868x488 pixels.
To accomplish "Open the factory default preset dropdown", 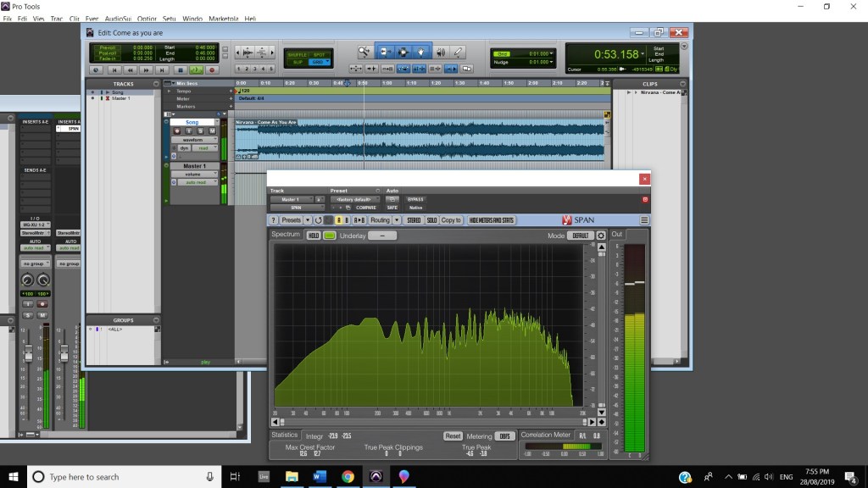I will pyautogui.click(x=354, y=200).
